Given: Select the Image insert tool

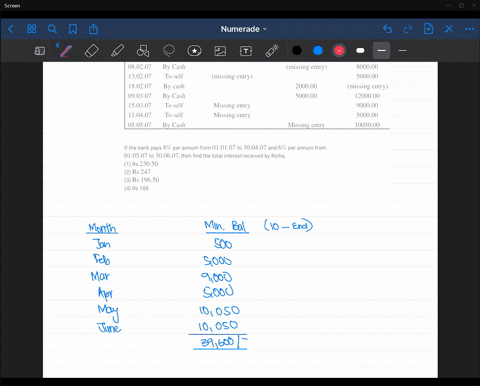Looking at the screenshot, I should click(x=220, y=51).
